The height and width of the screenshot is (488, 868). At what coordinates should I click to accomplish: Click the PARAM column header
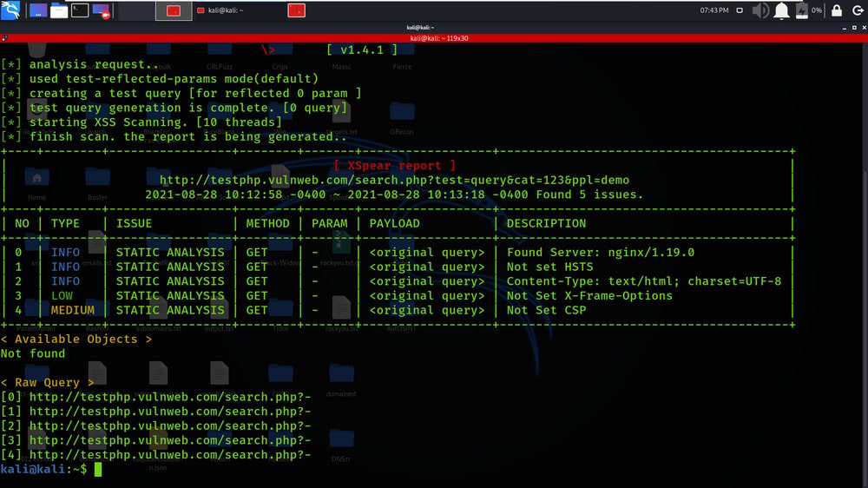tap(329, 223)
